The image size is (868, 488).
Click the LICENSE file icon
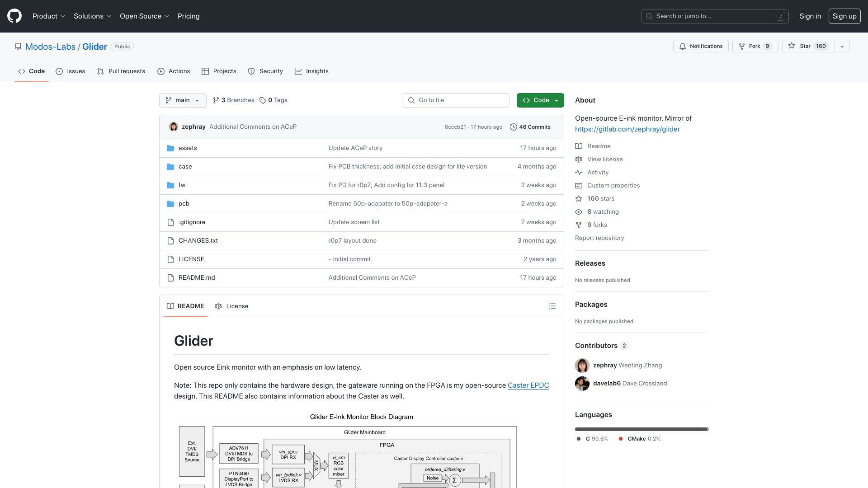pos(170,259)
